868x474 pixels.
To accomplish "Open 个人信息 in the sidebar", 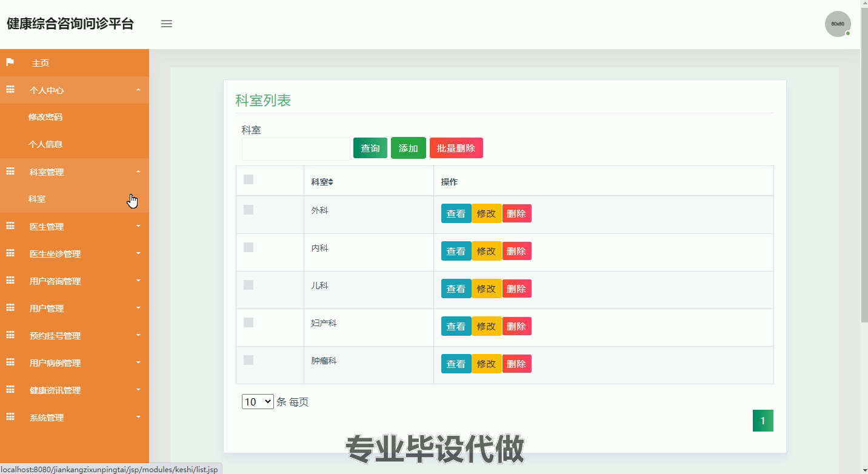I will click(45, 144).
